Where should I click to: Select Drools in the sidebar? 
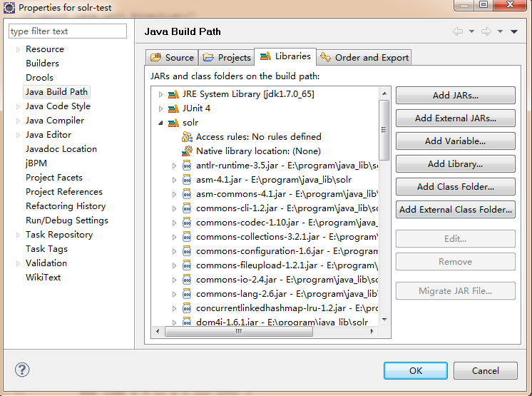click(x=39, y=78)
